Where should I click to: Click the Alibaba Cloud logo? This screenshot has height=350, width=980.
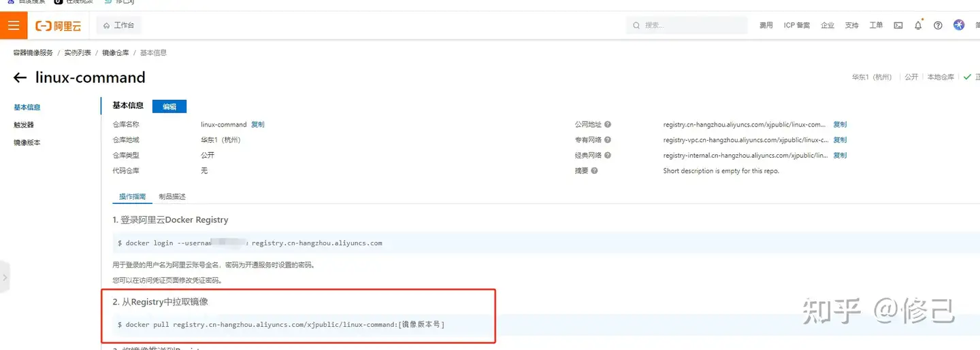coord(58,26)
